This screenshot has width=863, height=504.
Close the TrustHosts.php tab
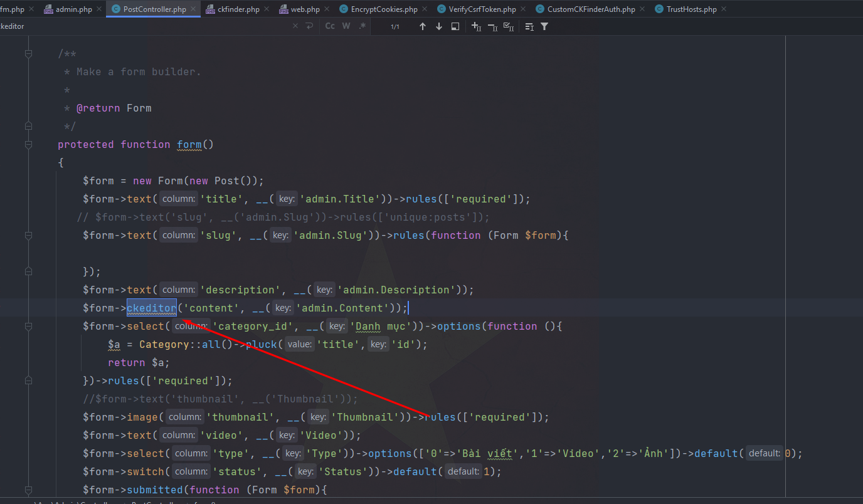pos(723,9)
